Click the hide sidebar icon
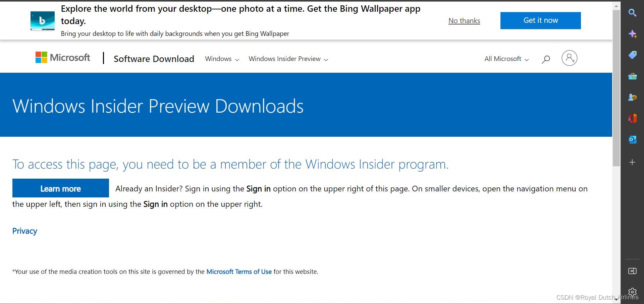This screenshot has height=304, width=644. tap(632, 271)
